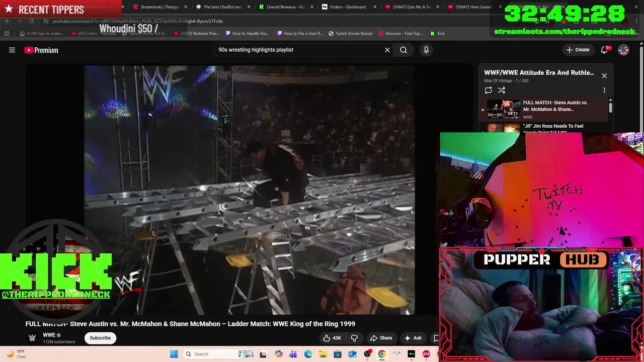This screenshot has height=362, width=644.
Task: Open weather widget showing 19°F
Action: [16, 354]
